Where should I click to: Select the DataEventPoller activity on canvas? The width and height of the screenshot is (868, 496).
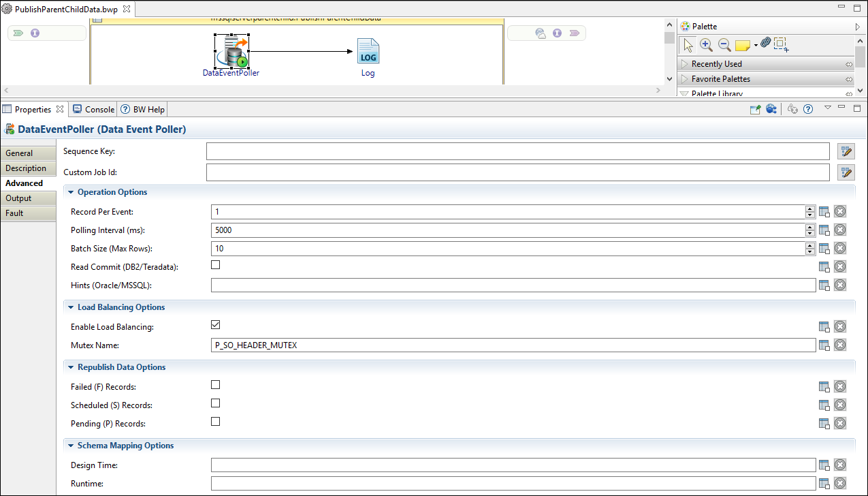[231, 52]
